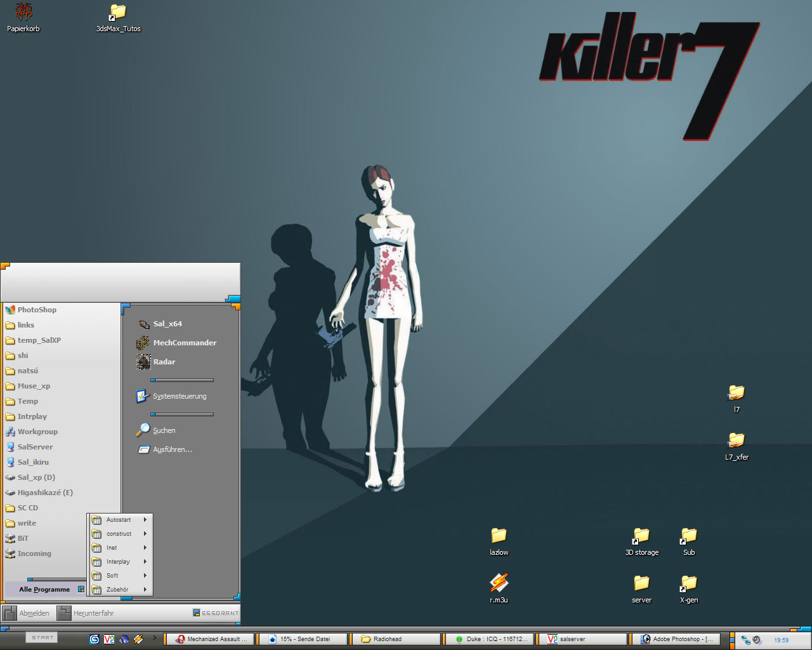Screen dimensions: 812x650
Task: Click the Abmelden log off button
Action: tap(26, 613)
